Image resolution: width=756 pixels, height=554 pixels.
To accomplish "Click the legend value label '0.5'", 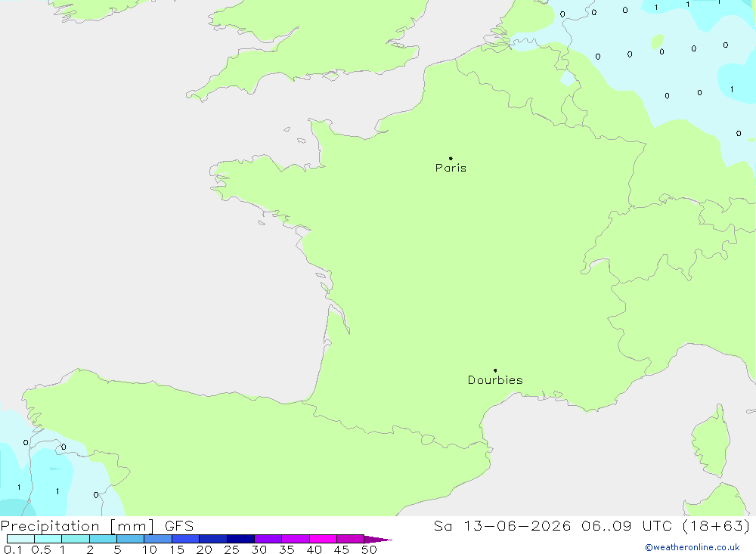I will pyautogui.click(x=41, y=549).
